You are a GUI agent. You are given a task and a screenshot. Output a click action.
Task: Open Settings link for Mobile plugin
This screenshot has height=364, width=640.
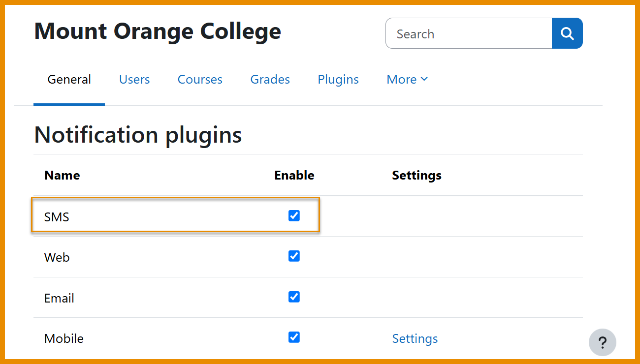pyautogui.click(x=415, y=338)
